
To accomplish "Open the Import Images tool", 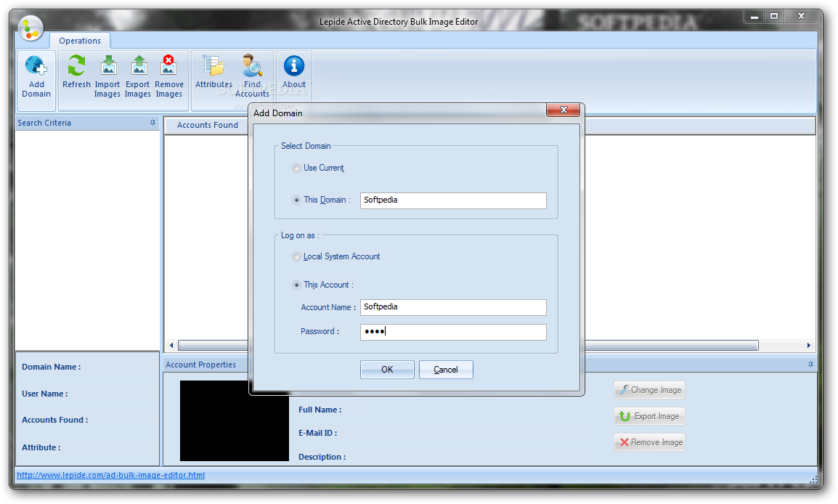I will point(107,78).
